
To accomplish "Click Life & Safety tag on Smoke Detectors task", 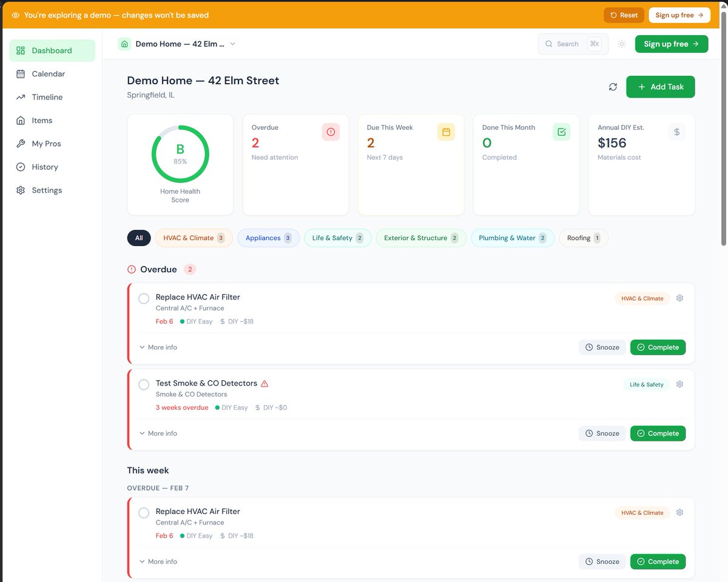I will 647,384.
